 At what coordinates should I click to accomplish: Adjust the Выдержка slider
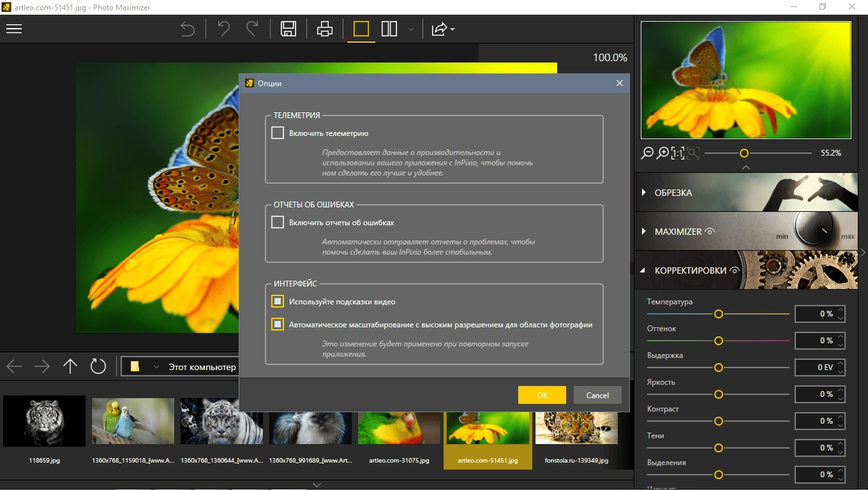[x=719, y=367]
